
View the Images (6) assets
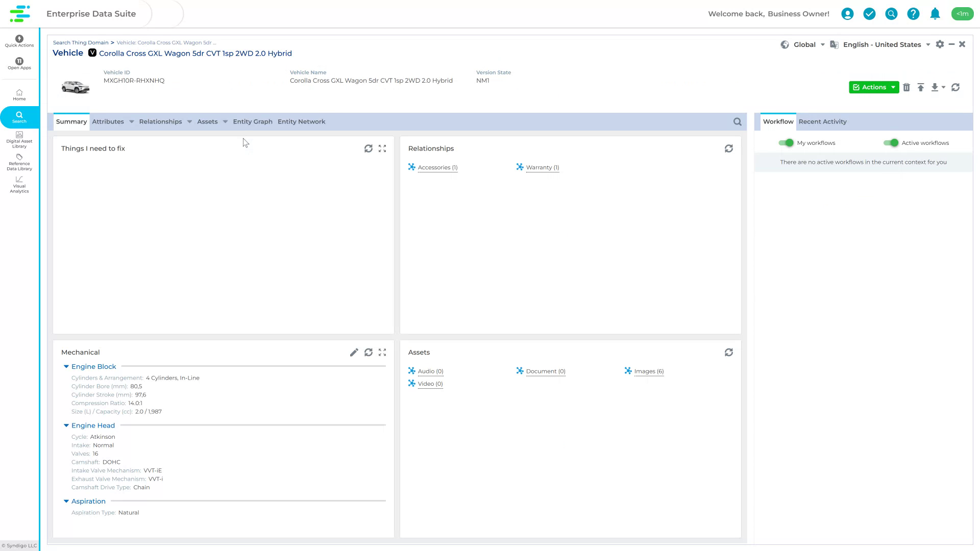coord(648,371)
